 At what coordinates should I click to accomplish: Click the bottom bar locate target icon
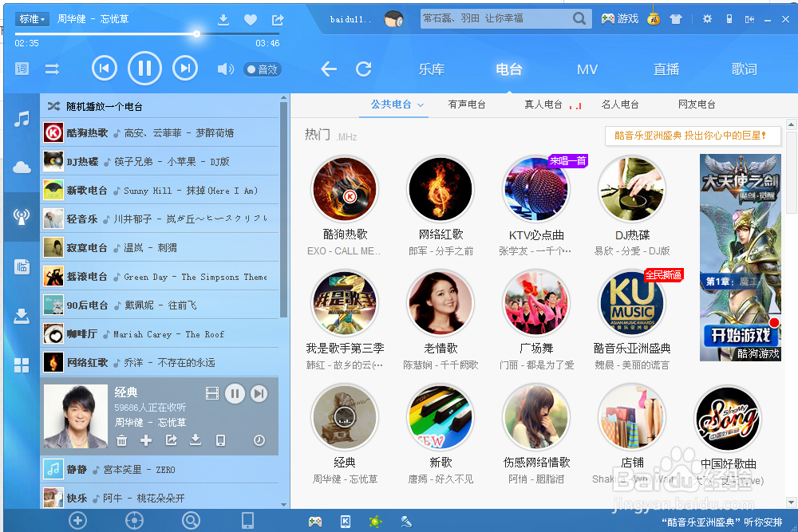click(x=134, y=520)
